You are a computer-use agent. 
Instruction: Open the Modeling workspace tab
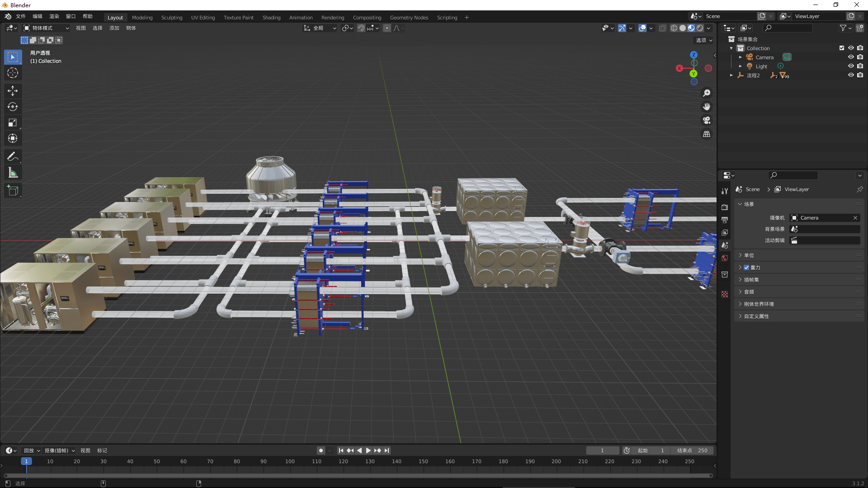[142, 17]
